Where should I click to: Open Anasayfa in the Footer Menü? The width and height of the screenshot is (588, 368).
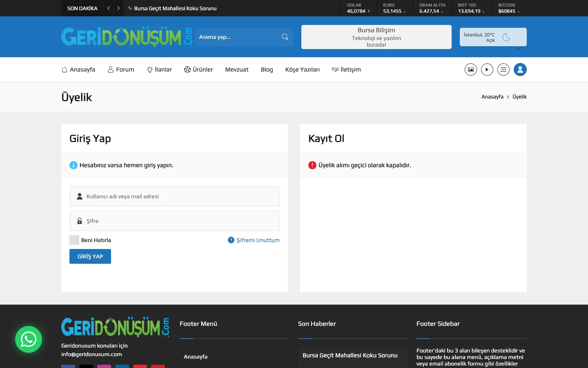[x=196, y=357]
